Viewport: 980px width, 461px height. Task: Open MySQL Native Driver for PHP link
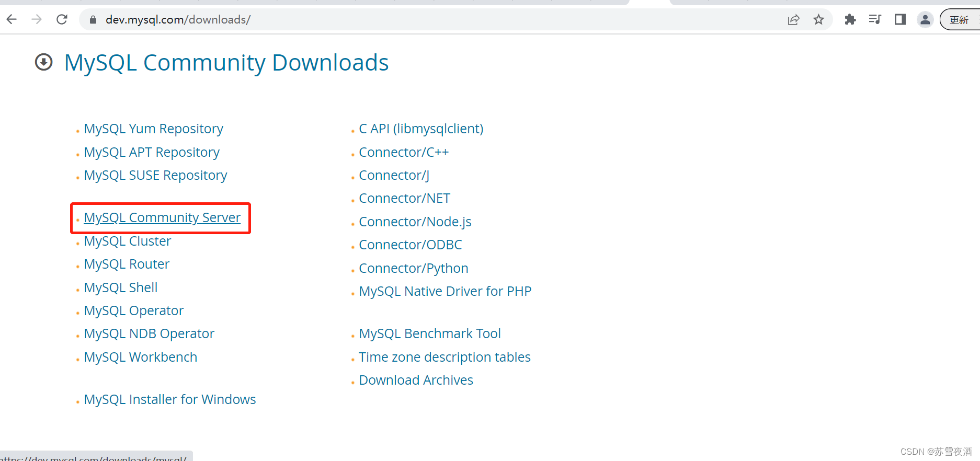point(446,291)
